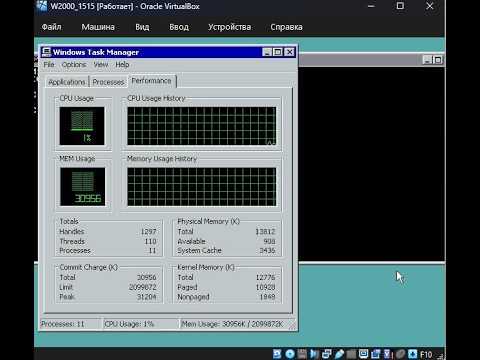
Task: Click Kernel Memory Total value 12776
Action: click(x=265, y=277)
